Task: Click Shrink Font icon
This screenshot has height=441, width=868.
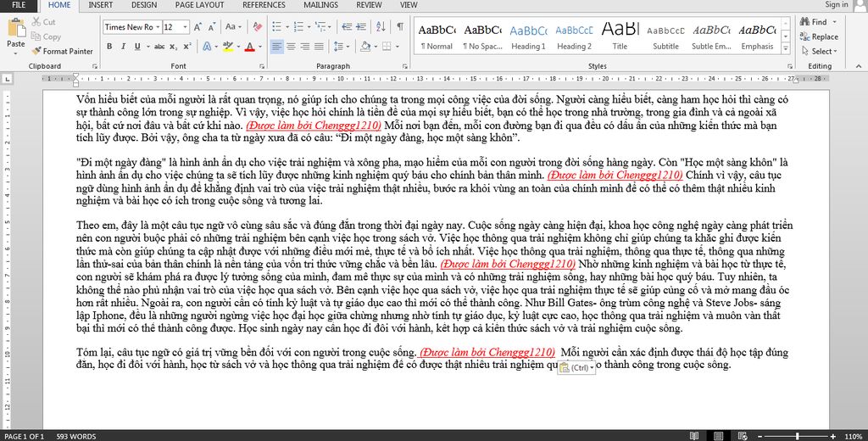Action: (x=213, y=26)
